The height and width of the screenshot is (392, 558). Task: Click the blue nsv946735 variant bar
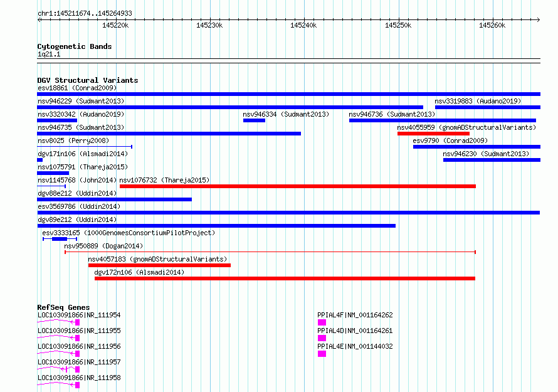coord(169,134)
